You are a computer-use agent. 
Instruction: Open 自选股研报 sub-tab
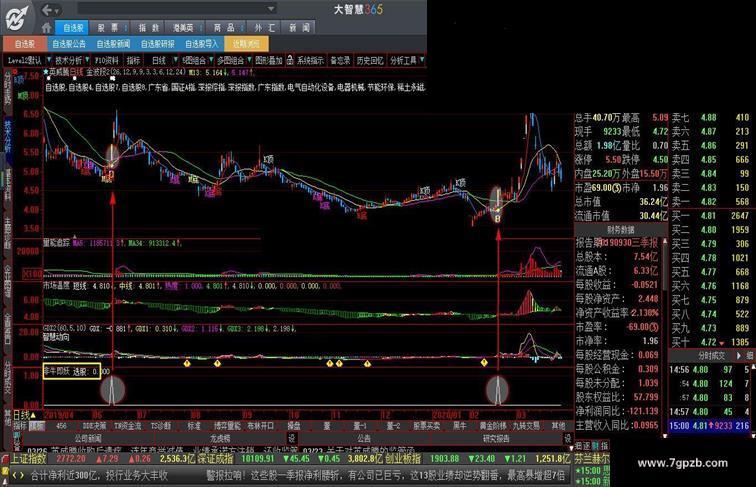point(158,44)
